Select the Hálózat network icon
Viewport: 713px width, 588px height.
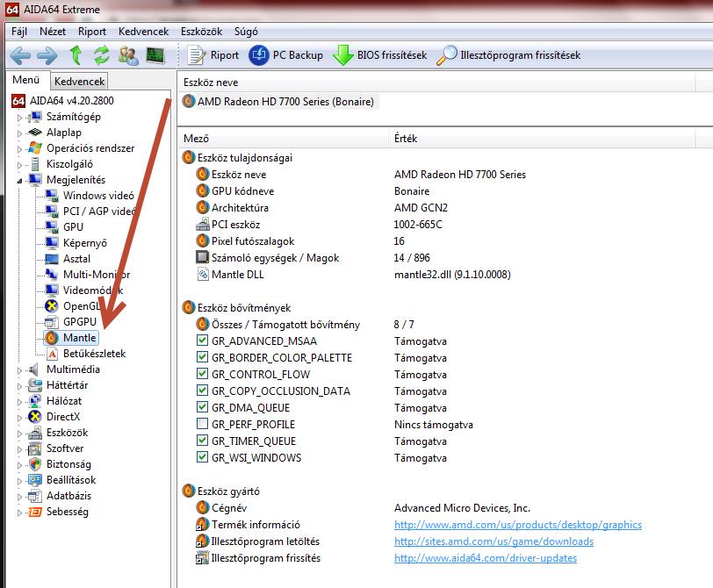34,401
